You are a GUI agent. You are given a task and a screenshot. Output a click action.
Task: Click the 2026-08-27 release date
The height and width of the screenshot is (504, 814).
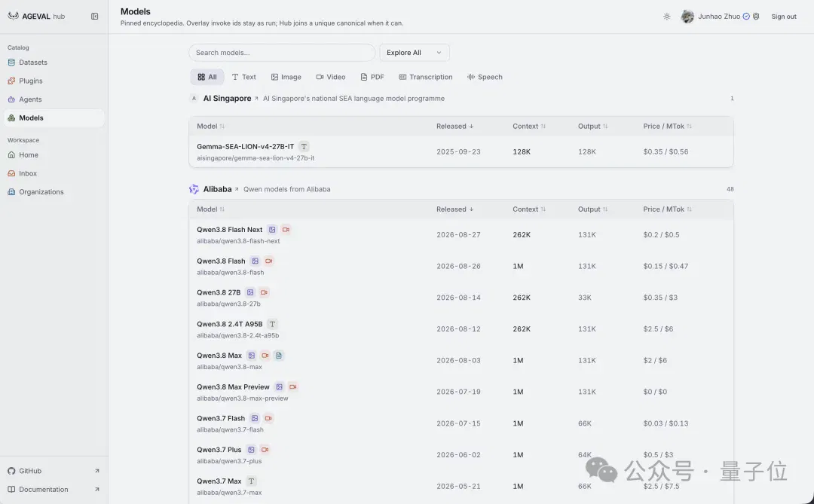coord(458,234)
